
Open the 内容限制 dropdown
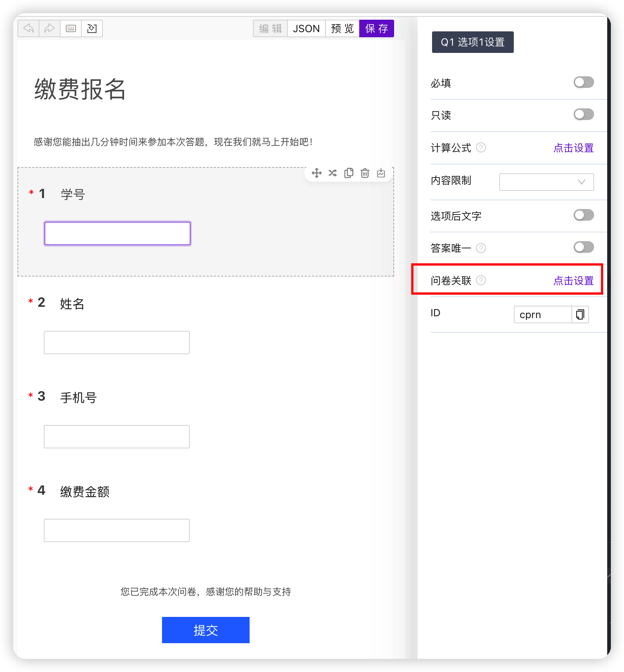(x=546, y=182)
